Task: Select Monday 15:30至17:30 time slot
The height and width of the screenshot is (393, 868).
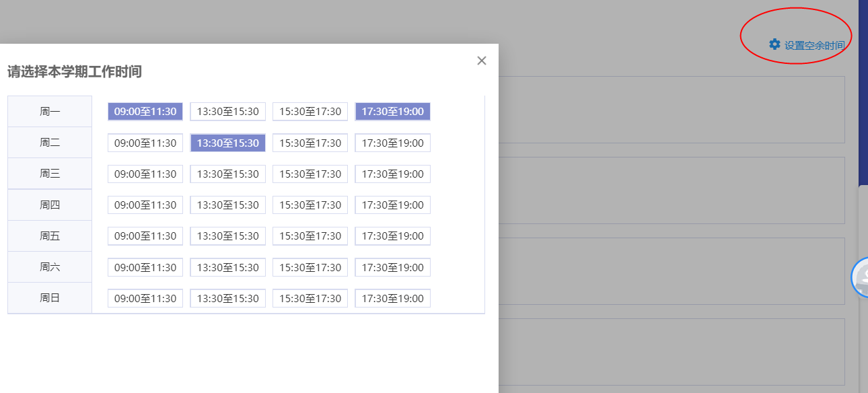Action: [310, 112]
